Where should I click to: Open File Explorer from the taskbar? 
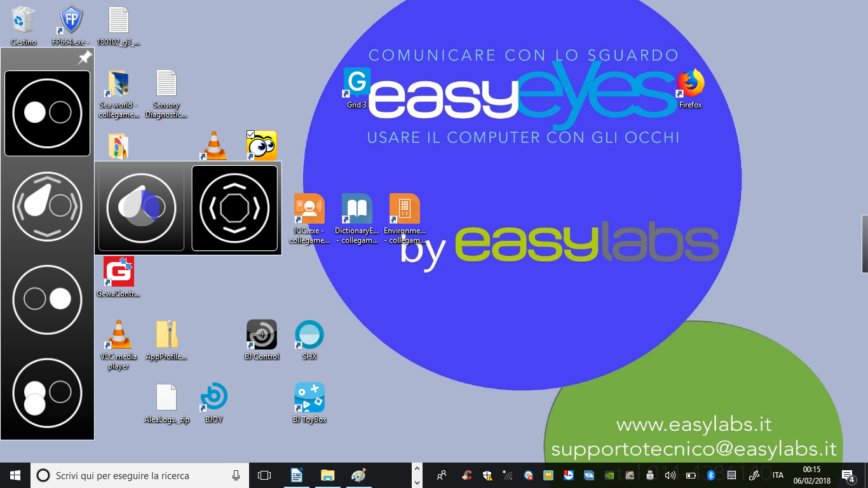327,475
